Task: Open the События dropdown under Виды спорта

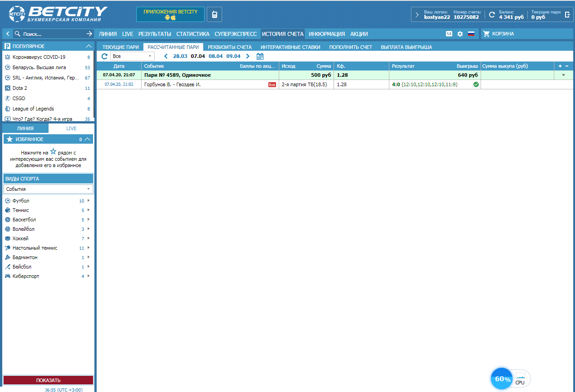Action: click(48, 189)
